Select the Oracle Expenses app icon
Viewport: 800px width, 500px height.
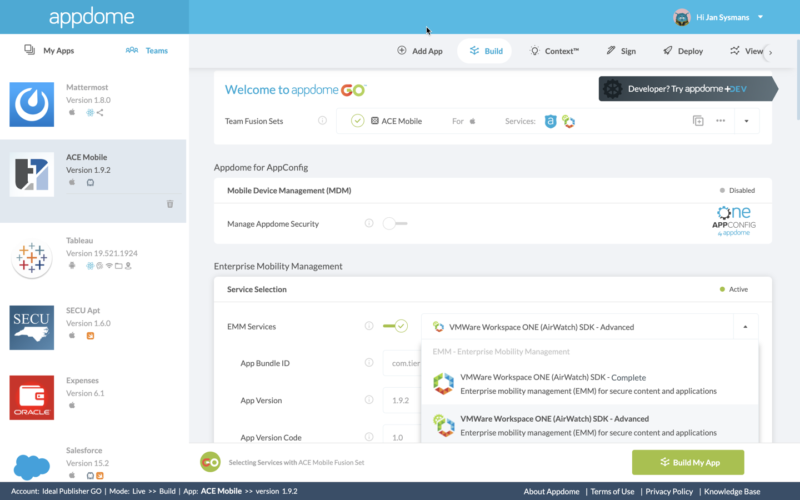click(32, 397)
